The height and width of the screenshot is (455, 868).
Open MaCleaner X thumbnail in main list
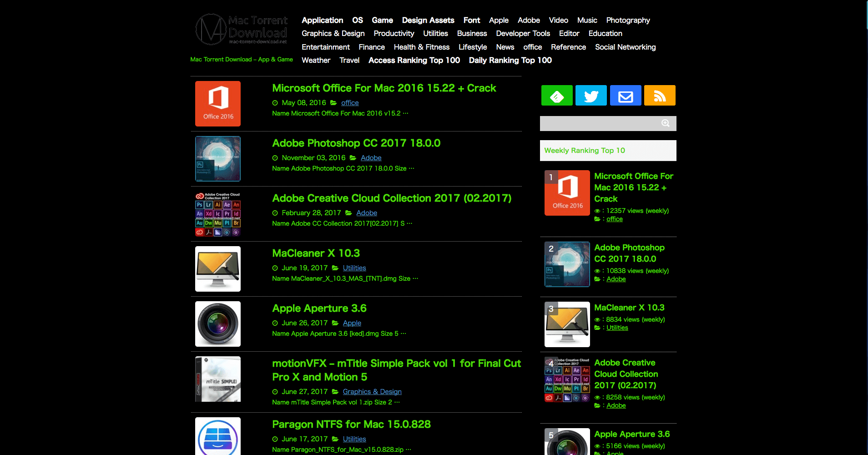tap(218, 269)
